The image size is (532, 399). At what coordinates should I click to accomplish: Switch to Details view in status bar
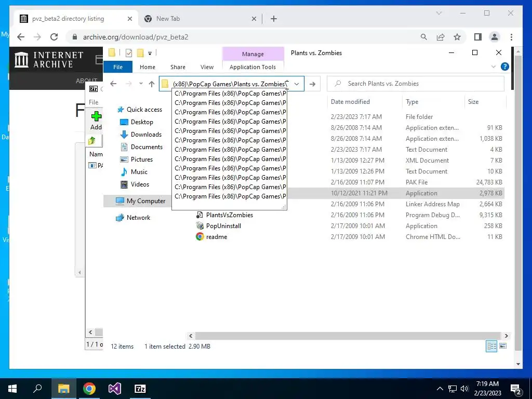tap(491, 346)
